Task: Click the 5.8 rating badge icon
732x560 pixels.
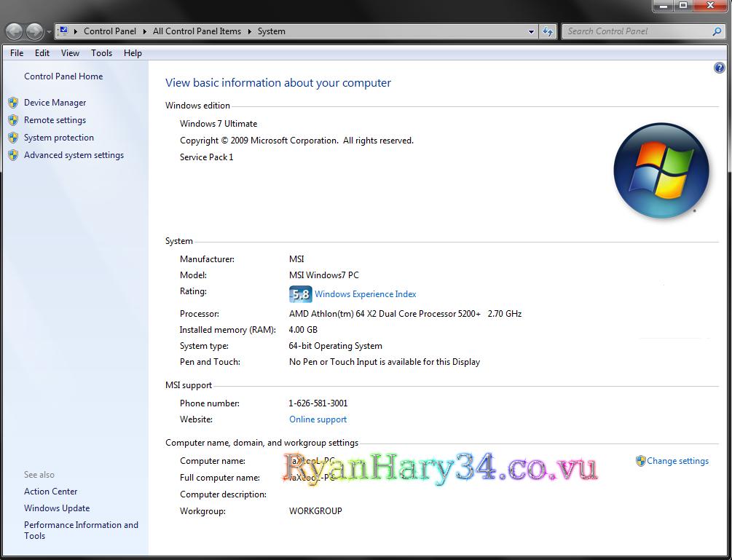Action: tap(300, 294)
